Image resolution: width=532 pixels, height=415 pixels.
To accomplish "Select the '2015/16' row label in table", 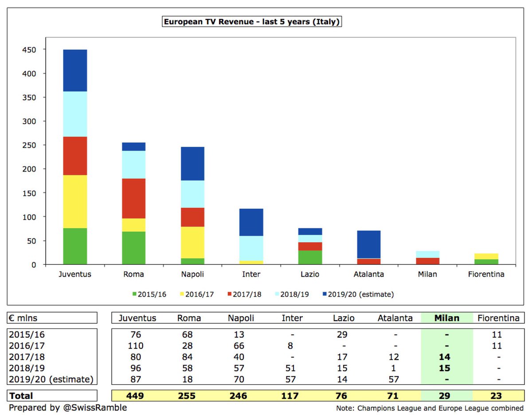I will point(27,335).
